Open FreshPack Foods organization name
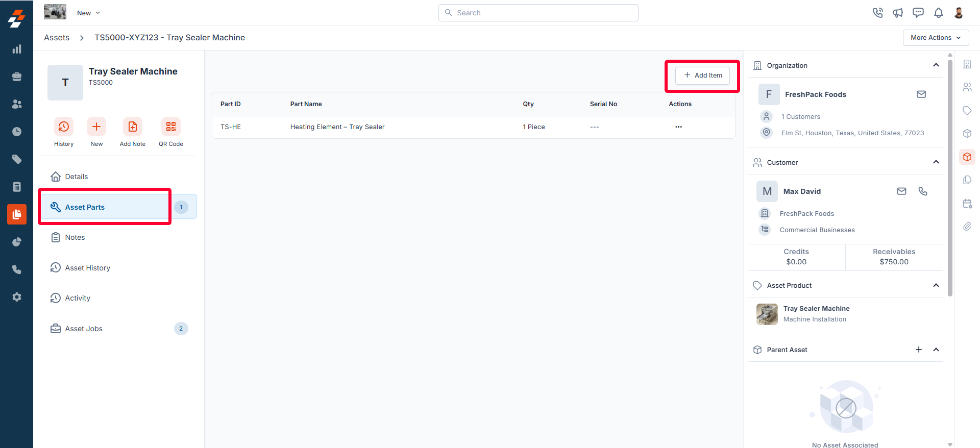Image resolution: width=980 pixels, height=448 pixels. click(x=815, y=94)
